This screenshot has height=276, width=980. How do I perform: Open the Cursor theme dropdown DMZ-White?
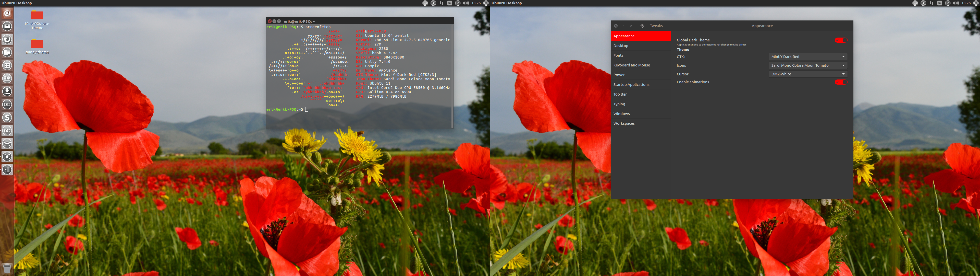click(808, 74)
